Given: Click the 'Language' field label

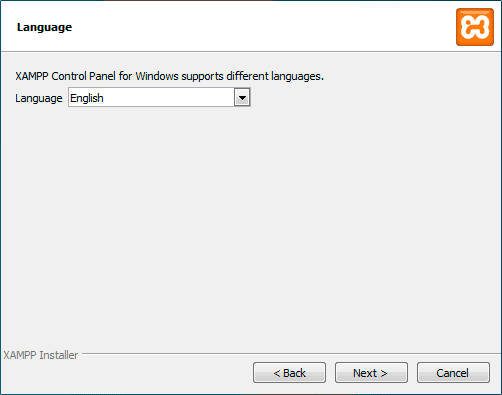Looking at the screenshot, I should point(39,98).
